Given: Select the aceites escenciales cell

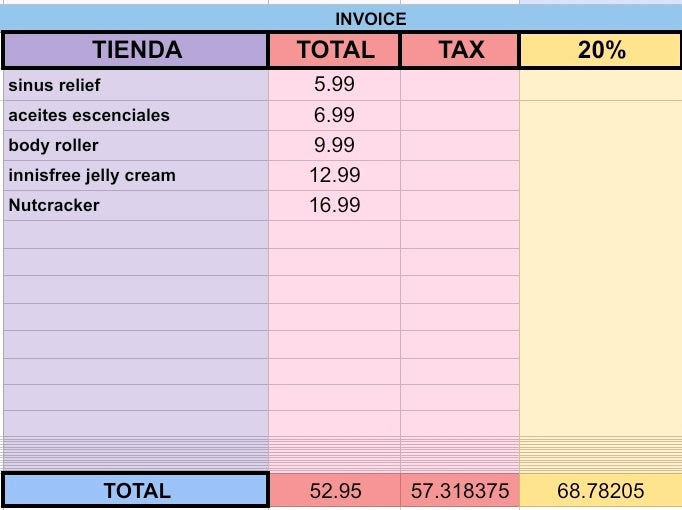Looking at the screenshot, I should coord(136,115).
